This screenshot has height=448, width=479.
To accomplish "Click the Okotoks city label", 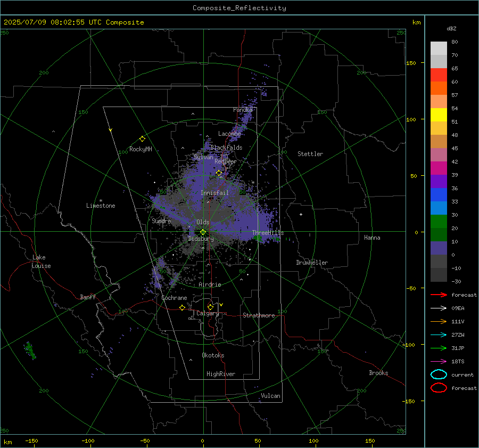I will click(x=213, y=355).
